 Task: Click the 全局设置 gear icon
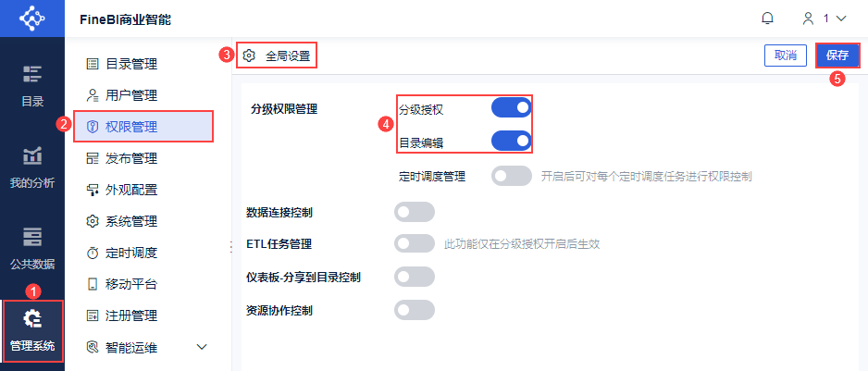tap(249, 56)
